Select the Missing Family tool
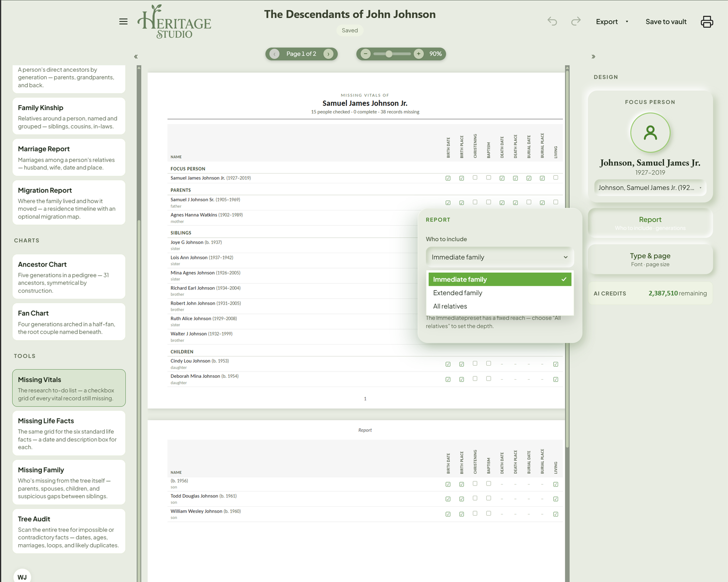This screenshot has height=582, width=728. pos(69,482)
